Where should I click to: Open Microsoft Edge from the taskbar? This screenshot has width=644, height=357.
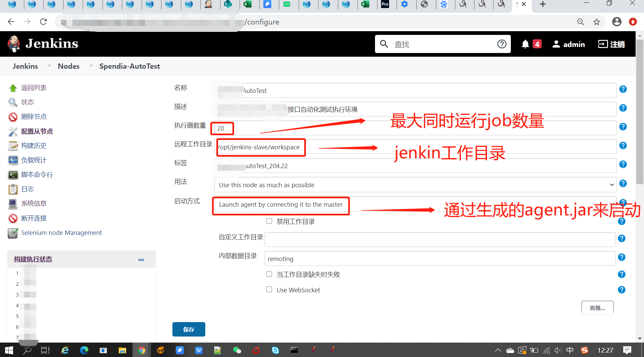(84, 350)
